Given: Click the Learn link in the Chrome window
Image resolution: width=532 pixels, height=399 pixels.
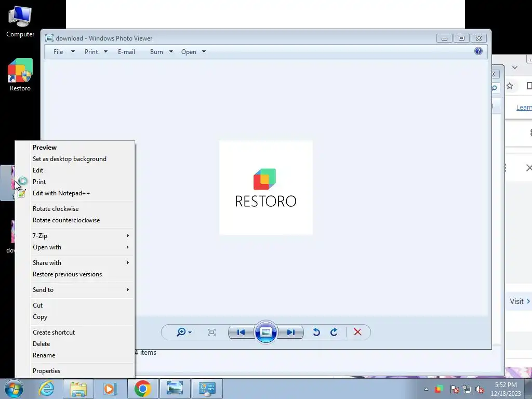Looking at the screenshot, I should pos(524,107).
